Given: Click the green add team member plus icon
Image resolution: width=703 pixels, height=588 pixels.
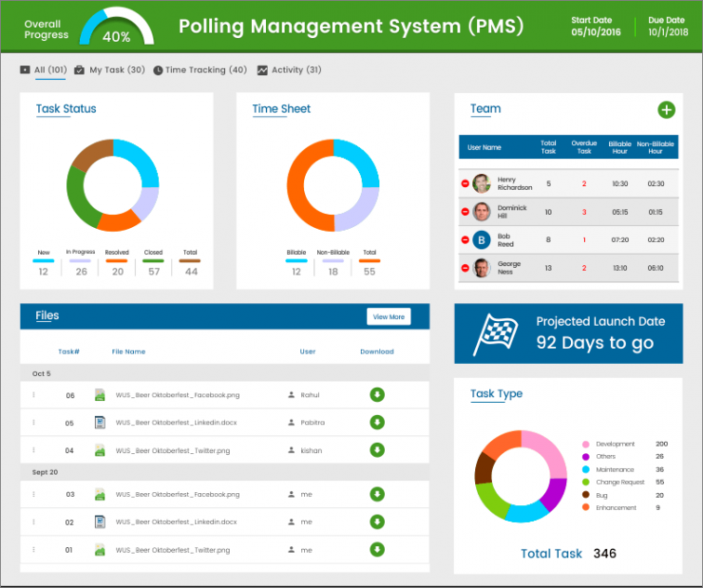Looking at the screenshot, I should pos(666,110).
